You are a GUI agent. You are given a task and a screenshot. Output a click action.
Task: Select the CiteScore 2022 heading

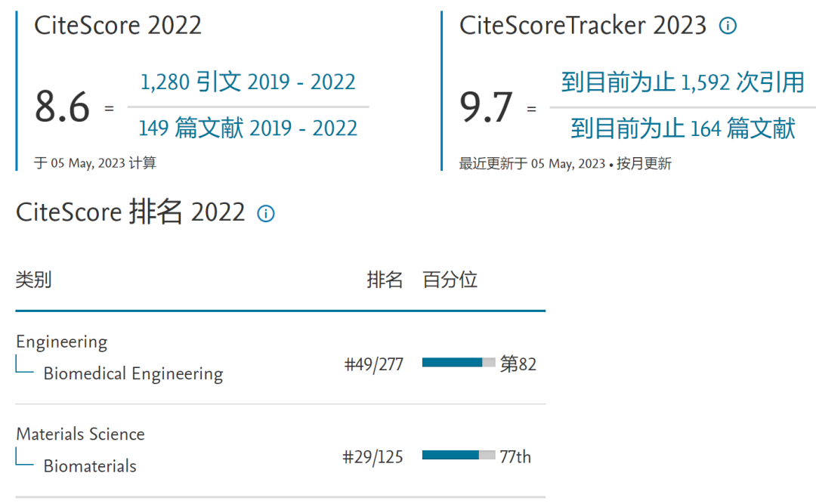click(118, 26)
